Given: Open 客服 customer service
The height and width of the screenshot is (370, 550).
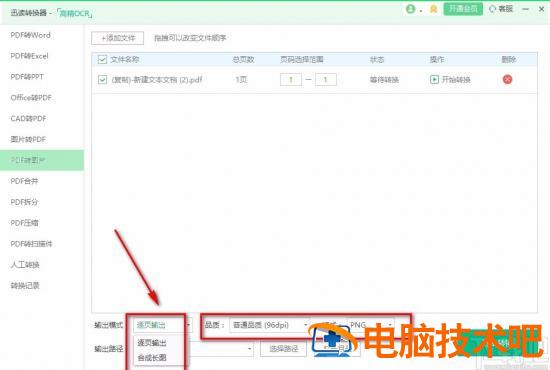Looking at the screenshot, I should pos(501,9).
